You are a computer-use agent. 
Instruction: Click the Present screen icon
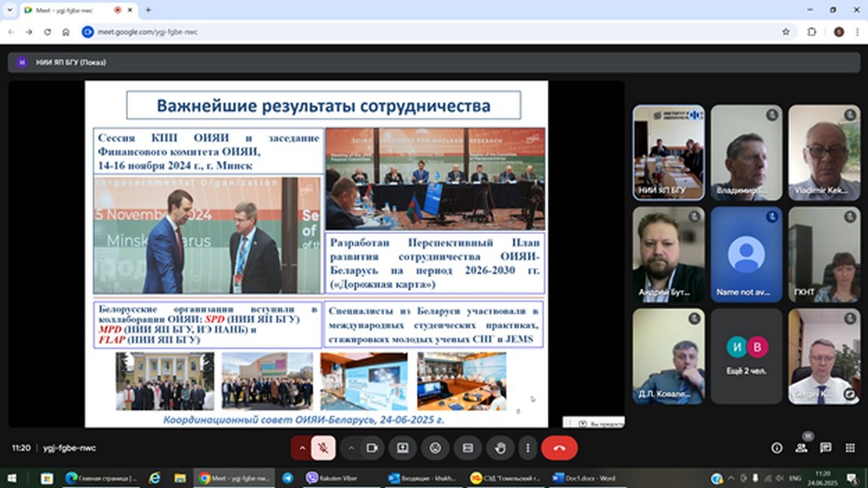pyautogui.click(x=403, y=447)
